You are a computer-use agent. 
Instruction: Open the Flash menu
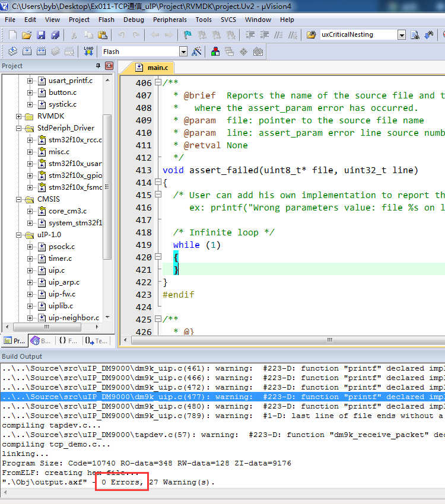pos(106,20)
